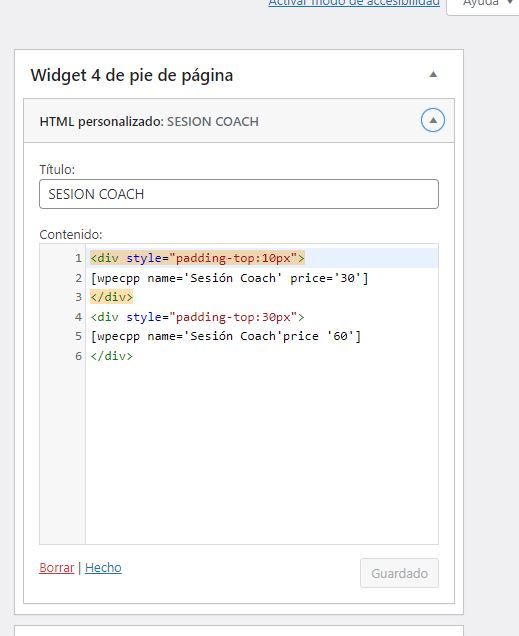The height and width of the screenshot is (636, 519).
Task: Click the Widget 4 de pie de página title
Action: point(132,75)
